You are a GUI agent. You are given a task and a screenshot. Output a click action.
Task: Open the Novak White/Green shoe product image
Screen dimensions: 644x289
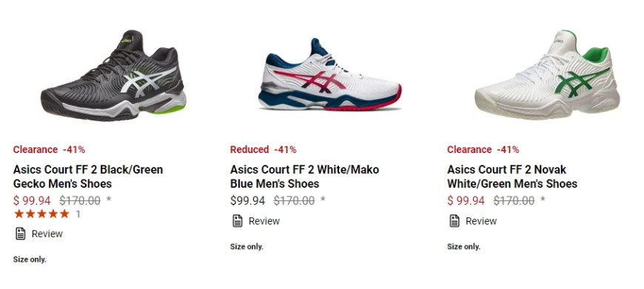click(x=547, y=75)
